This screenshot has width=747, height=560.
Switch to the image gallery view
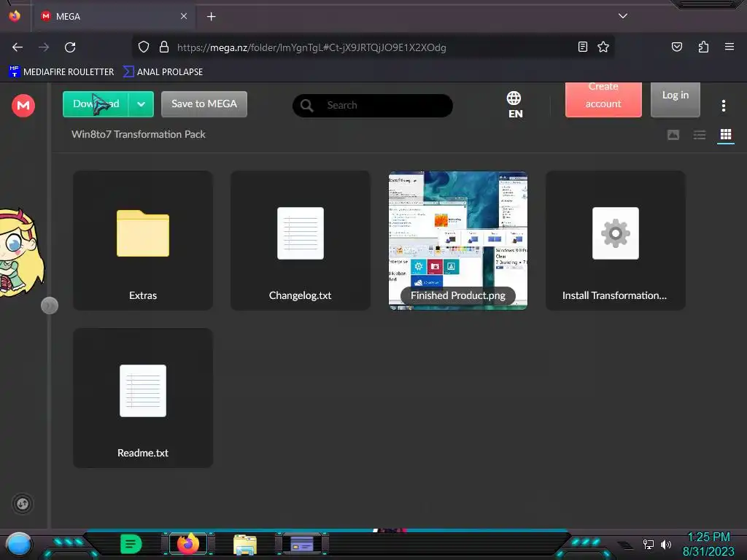[673, 135]
